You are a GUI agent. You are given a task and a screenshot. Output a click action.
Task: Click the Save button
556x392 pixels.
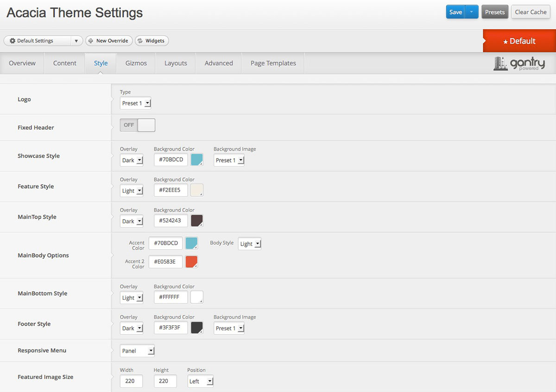click(x=456, y=12)
